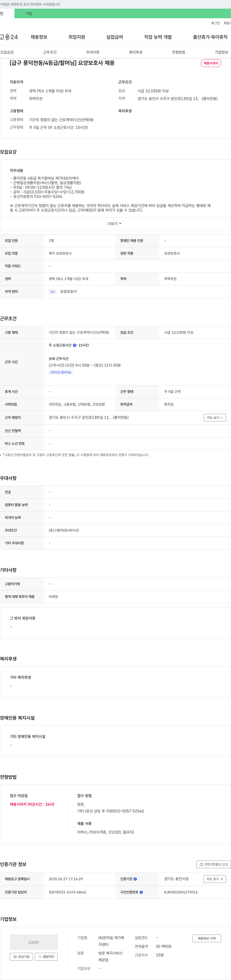Click the 국민연금, 고용보험, 산재보험, 건강보험 value
This screenshot has width=231, height=980.
[77, 404]
